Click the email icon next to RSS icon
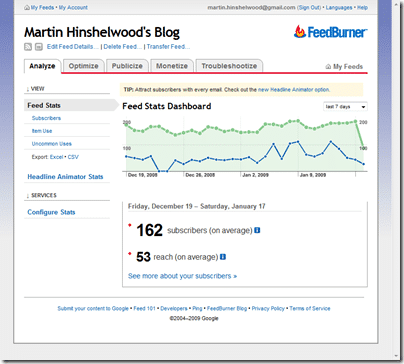 point(39,47)
